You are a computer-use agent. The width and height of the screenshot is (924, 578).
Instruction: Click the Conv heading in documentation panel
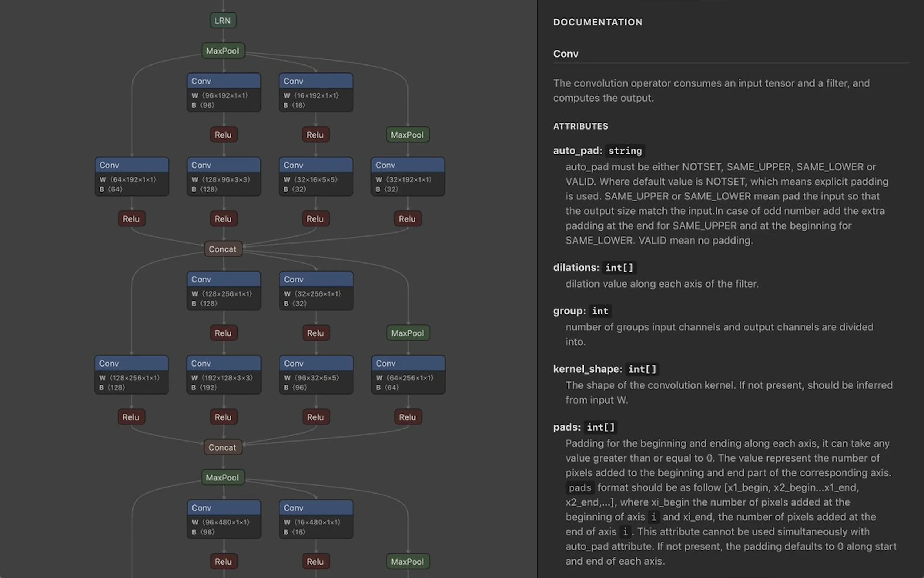click(566, 54)
